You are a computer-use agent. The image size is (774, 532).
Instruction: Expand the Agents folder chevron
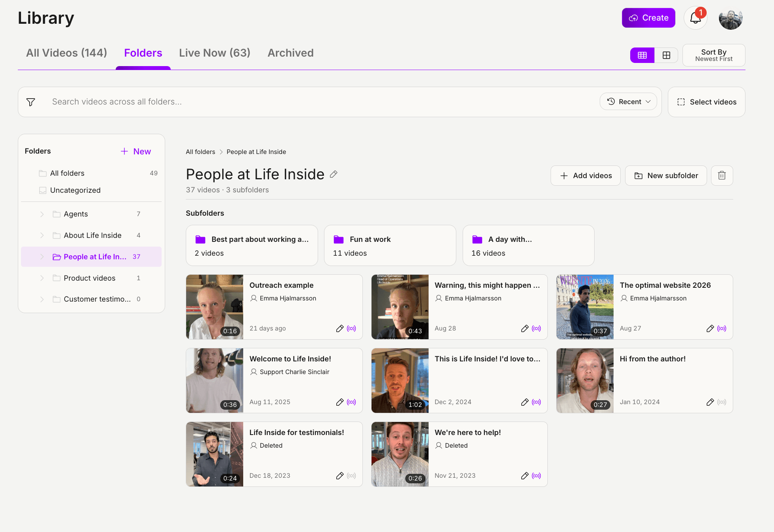pyautogui.click(x=42, y=214)
